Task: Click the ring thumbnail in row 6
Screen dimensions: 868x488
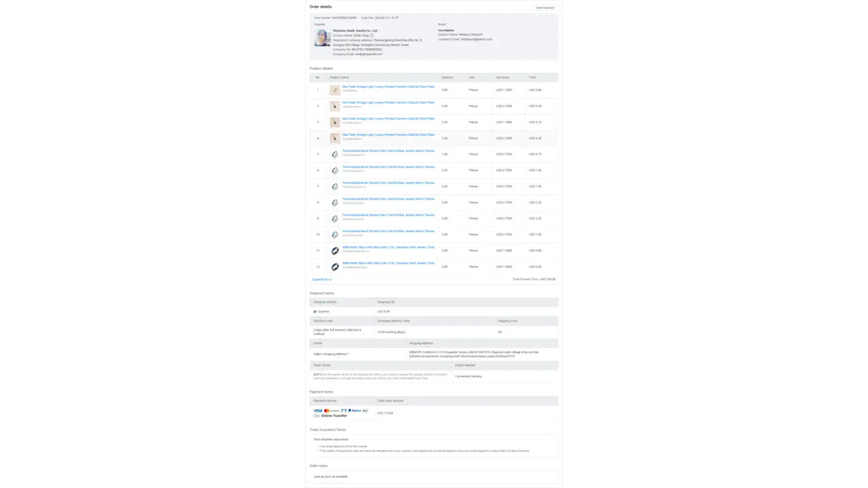Action: 335,170
